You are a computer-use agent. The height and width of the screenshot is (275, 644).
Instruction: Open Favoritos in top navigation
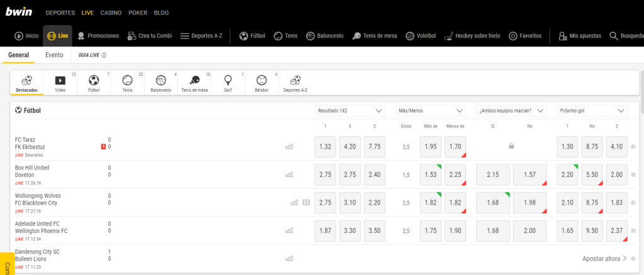(x=525, y=36)
